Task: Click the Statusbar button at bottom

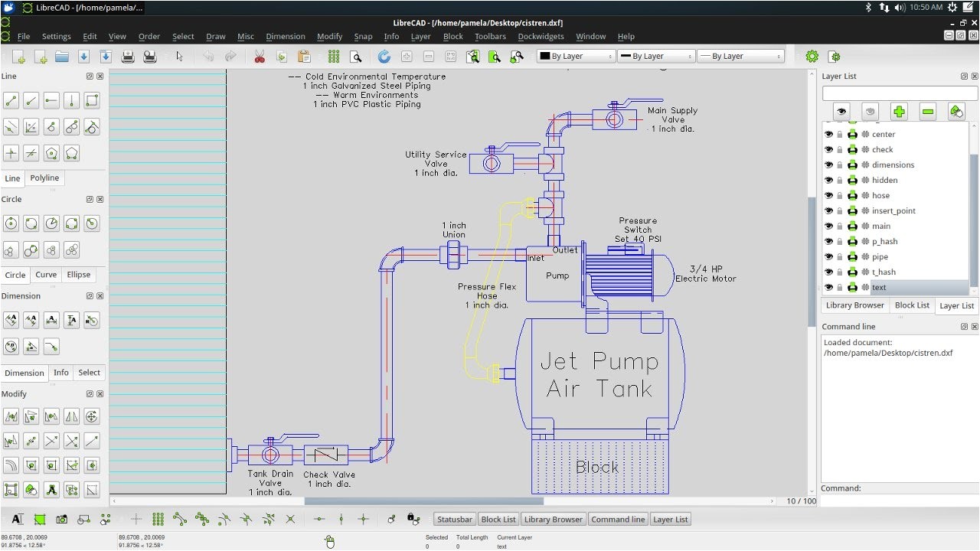Action: [x=455, y=520]
